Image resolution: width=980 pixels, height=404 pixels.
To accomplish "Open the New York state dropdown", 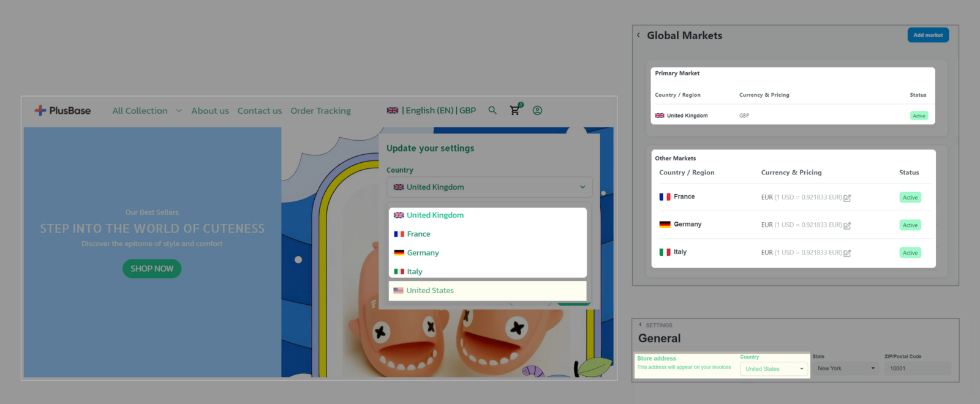I will point(845,368).
